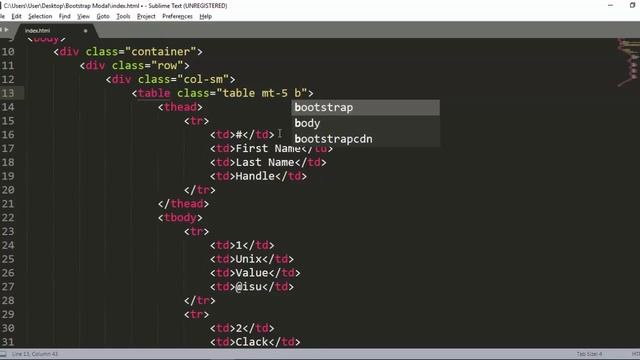
Task: Open the Help menu
Action: 205,16
